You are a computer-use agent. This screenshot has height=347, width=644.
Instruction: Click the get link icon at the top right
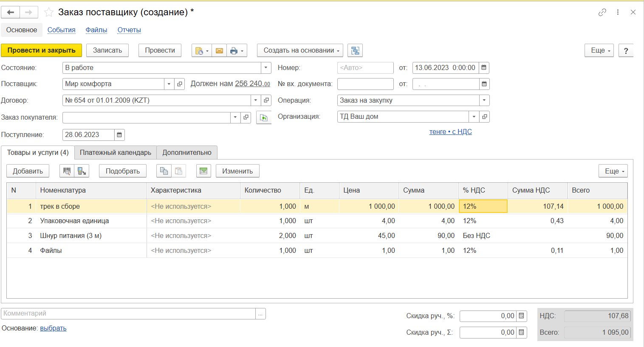tap(602, 12)
